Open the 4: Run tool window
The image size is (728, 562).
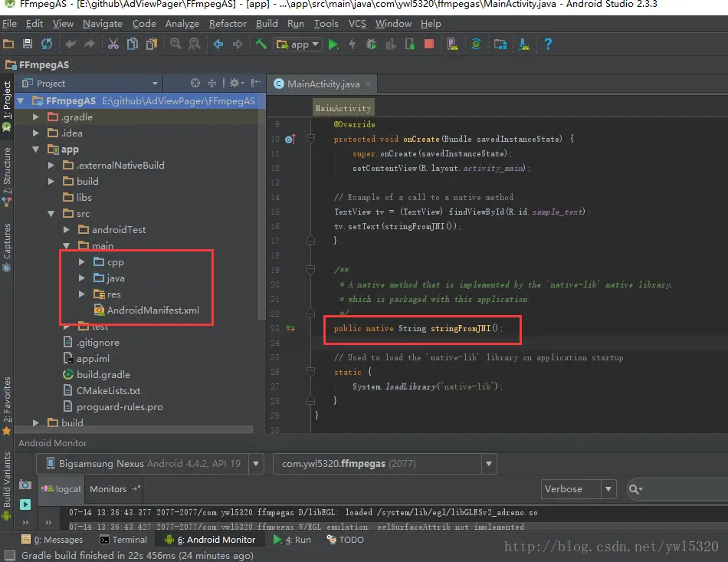coord(293,540)
